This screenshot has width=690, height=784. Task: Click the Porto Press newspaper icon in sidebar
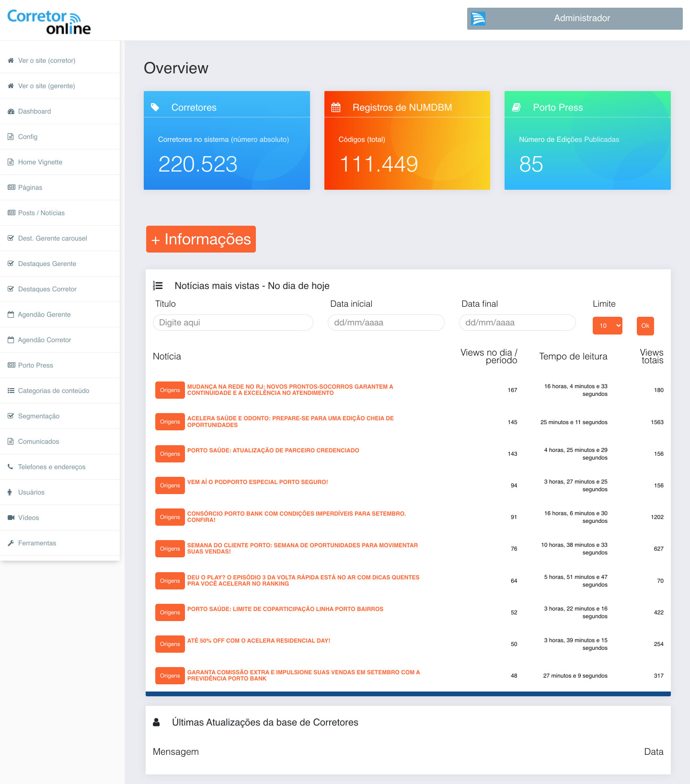(11, 366)
